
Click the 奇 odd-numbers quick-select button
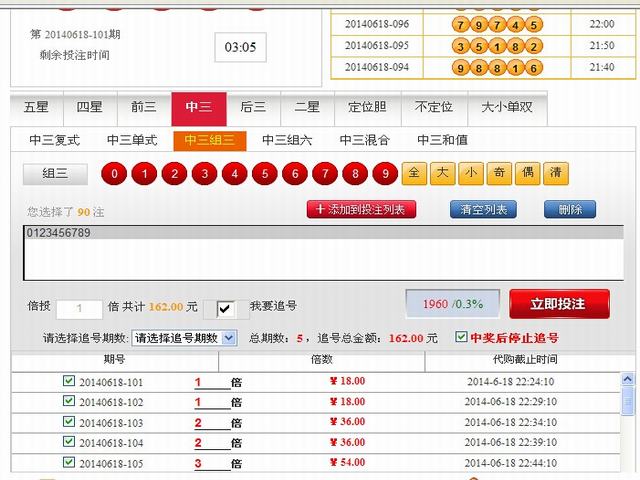(499, 173)
